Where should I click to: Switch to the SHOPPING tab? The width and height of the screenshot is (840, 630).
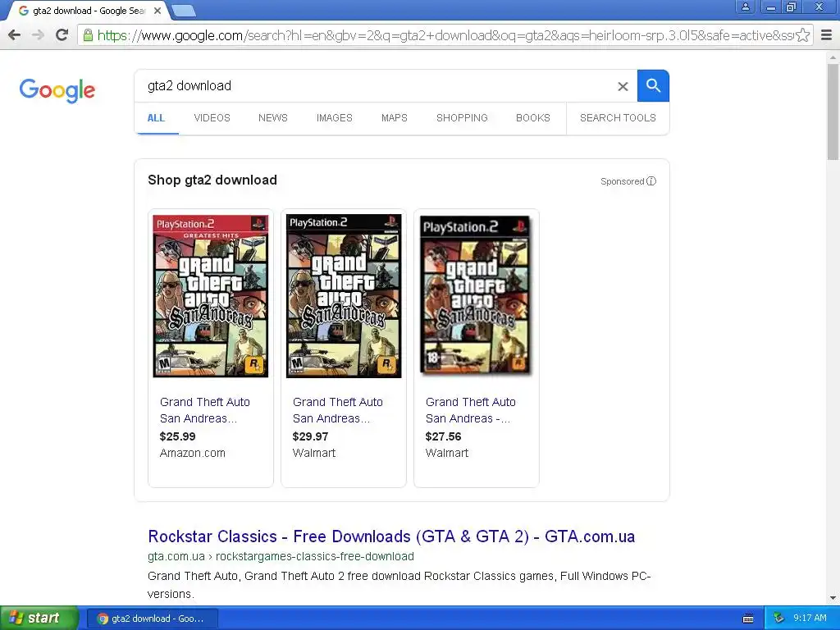point(462,118)
